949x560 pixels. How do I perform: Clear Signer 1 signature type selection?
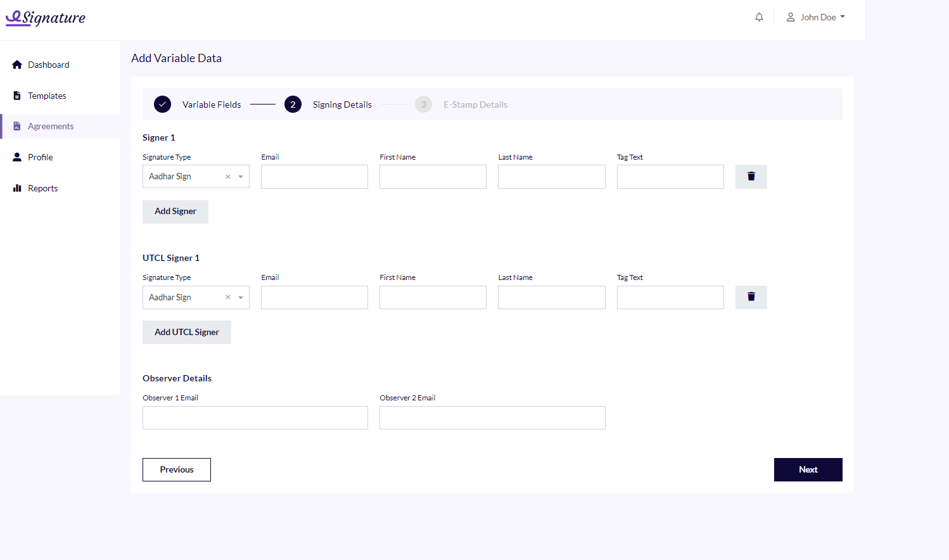point(228,177)
